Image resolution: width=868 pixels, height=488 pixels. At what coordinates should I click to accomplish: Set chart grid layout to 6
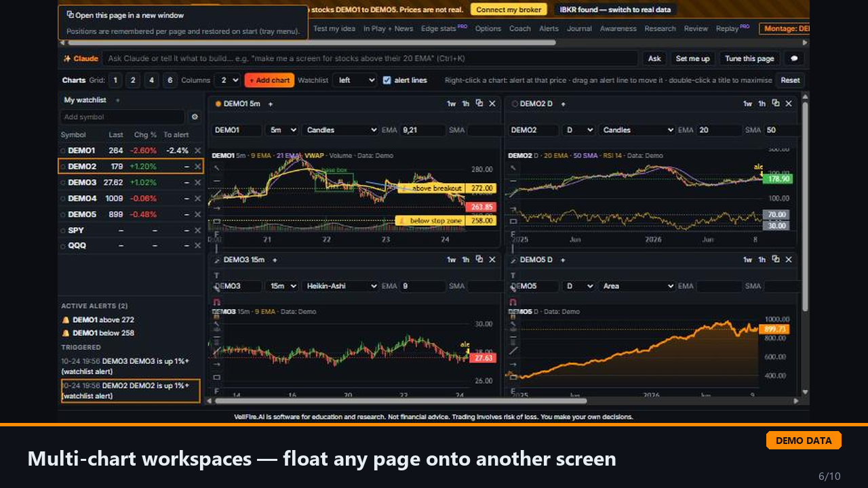coord(170,80)
